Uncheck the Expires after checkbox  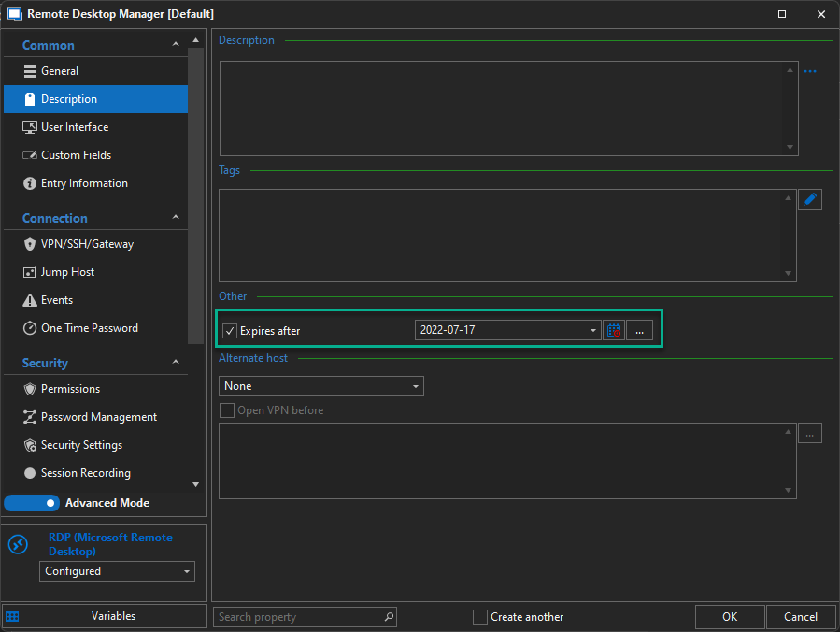pyautogui.click(x=230, y=330)
